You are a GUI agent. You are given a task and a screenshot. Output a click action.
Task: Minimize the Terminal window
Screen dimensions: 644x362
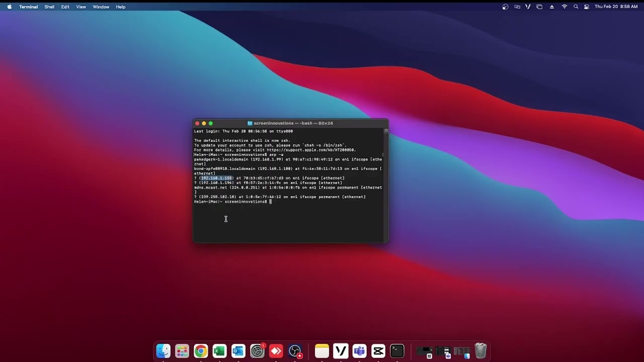point(204,123)
